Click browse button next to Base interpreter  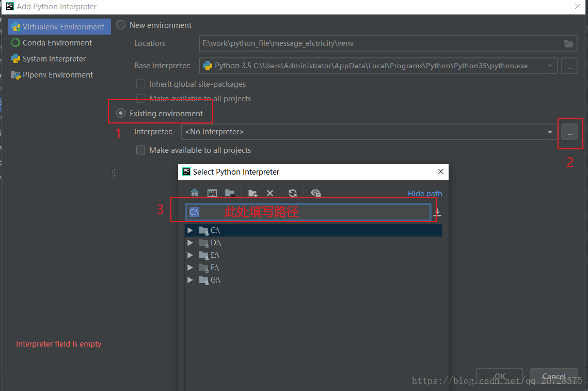(569, 66)
